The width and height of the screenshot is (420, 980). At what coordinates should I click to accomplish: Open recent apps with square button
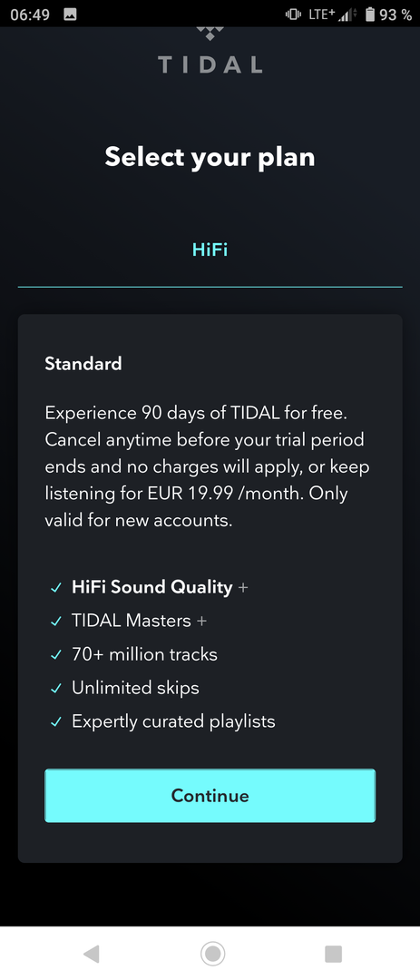(x=333, y=954)
